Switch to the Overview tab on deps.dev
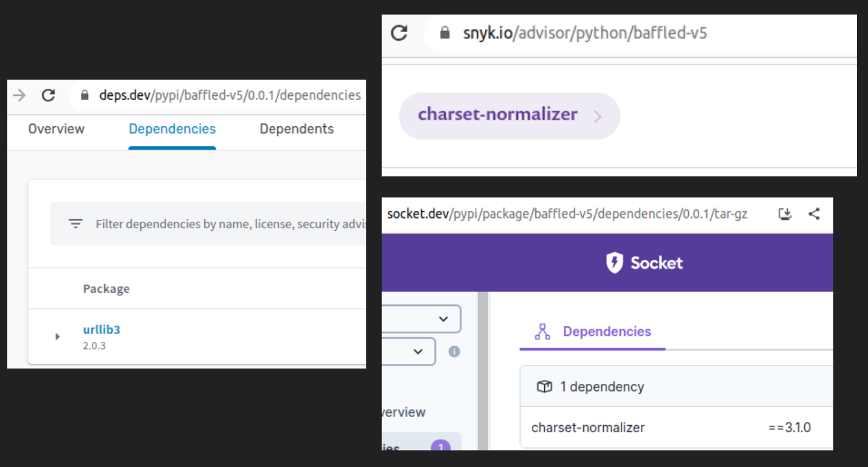Viewport: 868px width, 467px height. (x=56, y=129)
